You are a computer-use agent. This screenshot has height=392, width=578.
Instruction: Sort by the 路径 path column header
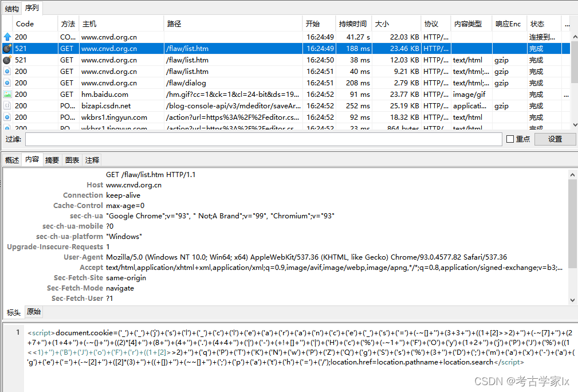pos(233,24)
